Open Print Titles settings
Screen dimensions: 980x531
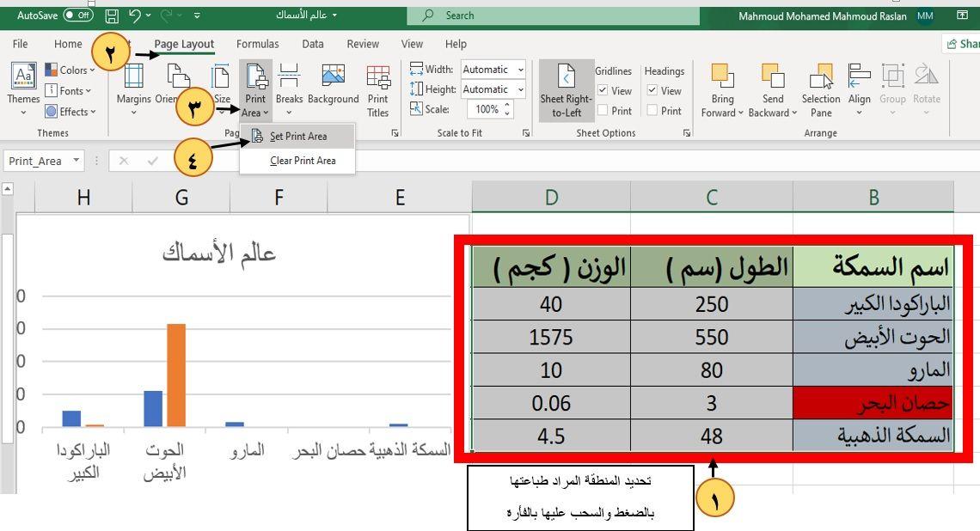pyautogui.click(x=378, y=90)
